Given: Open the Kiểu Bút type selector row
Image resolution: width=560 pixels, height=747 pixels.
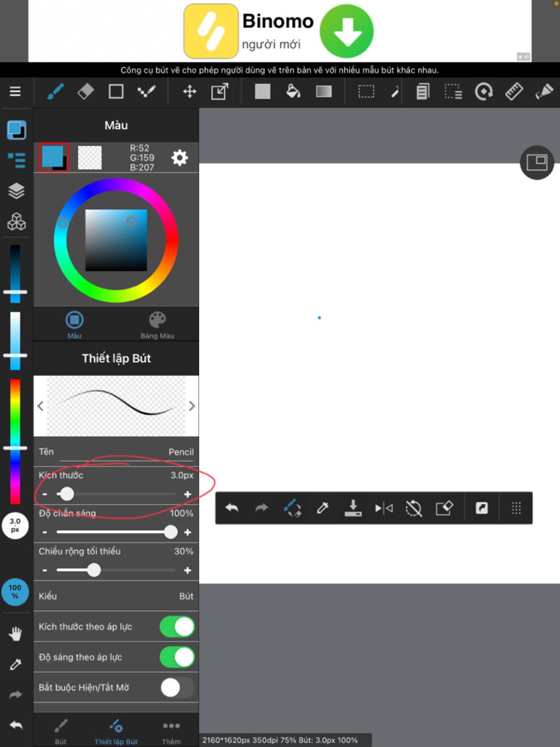Looking at the screenshot, I should pos(116,596).
